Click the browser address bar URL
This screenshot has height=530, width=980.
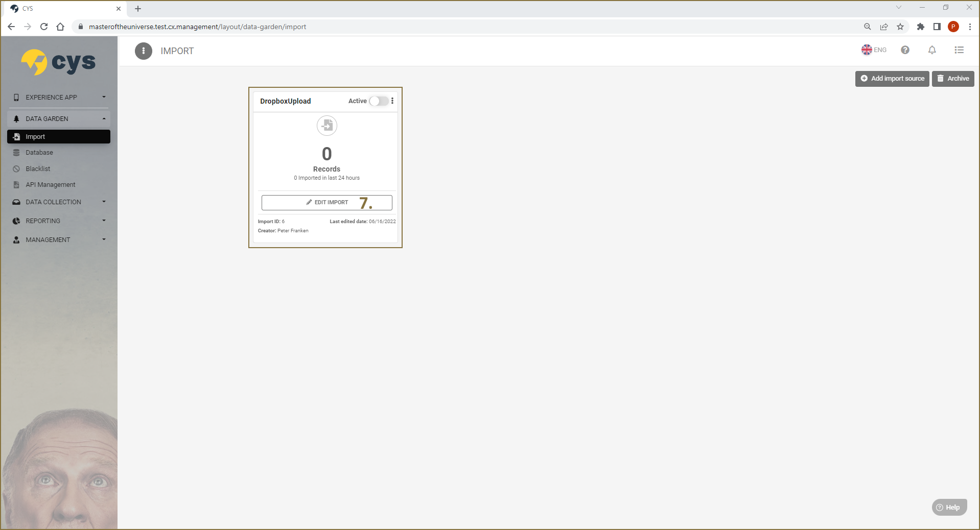coord(197,27)
